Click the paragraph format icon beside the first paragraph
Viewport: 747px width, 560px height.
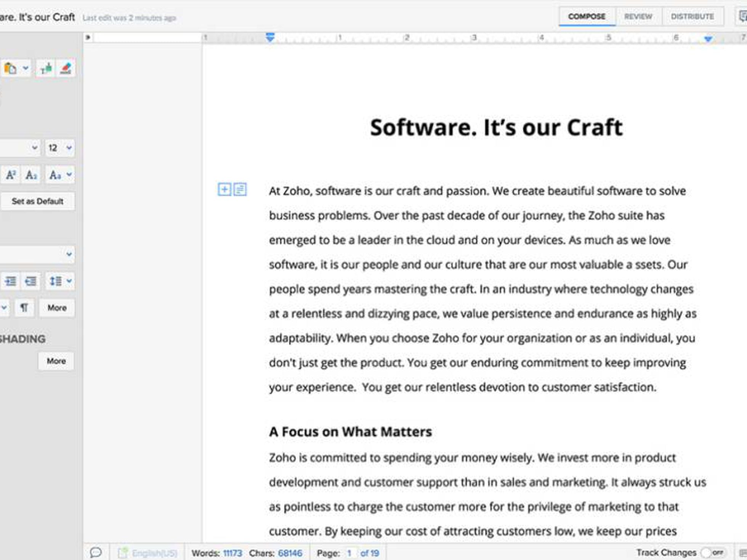pos(240,189)
